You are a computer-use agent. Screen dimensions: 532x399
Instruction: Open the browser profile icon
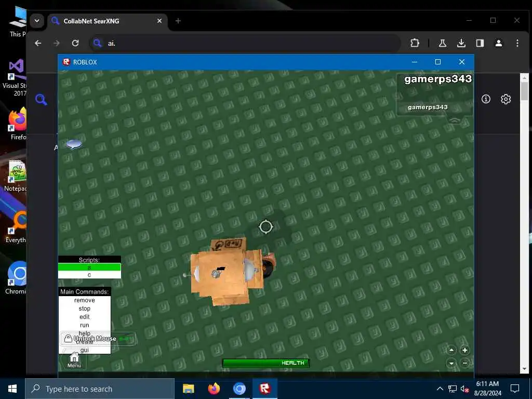point(498,43)
